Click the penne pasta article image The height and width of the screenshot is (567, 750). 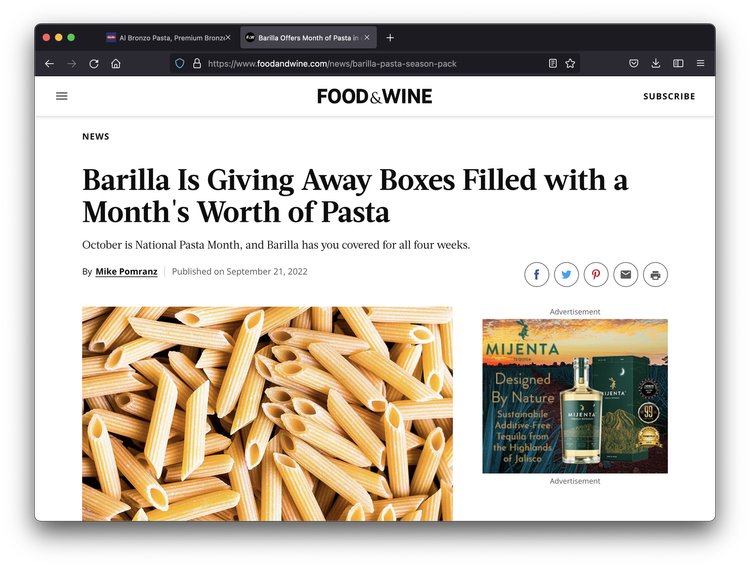267,413
